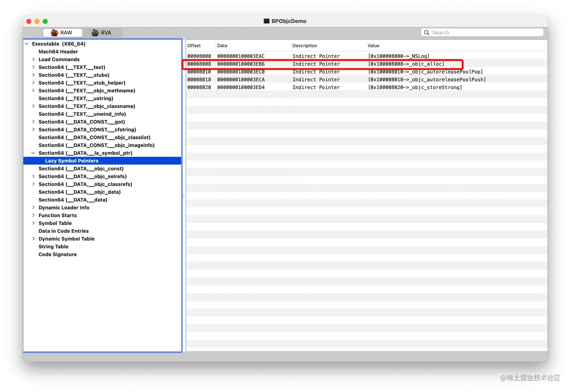Viewport: 571px width, 392px height.
Task: Click the magnifier icon in search box
Action: [426, 33]
